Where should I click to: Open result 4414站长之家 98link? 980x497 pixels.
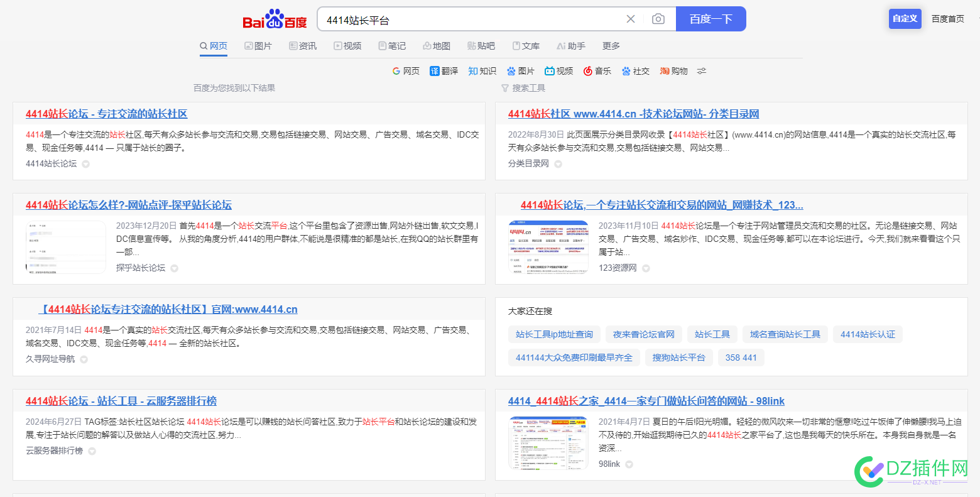pos(646,401)
